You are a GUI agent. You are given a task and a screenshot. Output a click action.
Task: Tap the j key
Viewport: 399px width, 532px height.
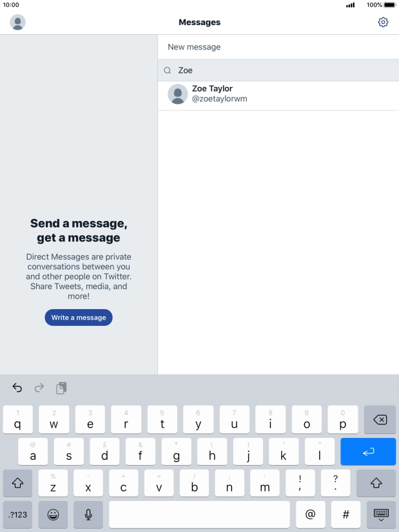(248, 451)
